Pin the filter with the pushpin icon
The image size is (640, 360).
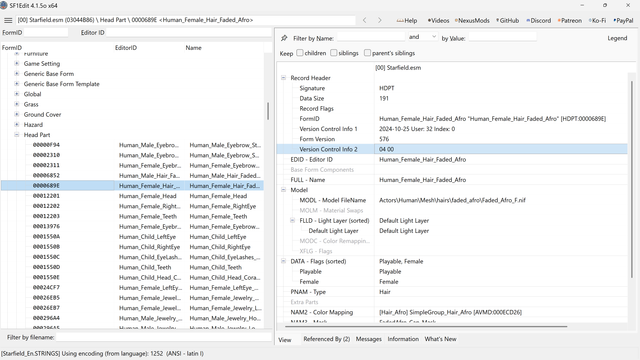(284, 38)
